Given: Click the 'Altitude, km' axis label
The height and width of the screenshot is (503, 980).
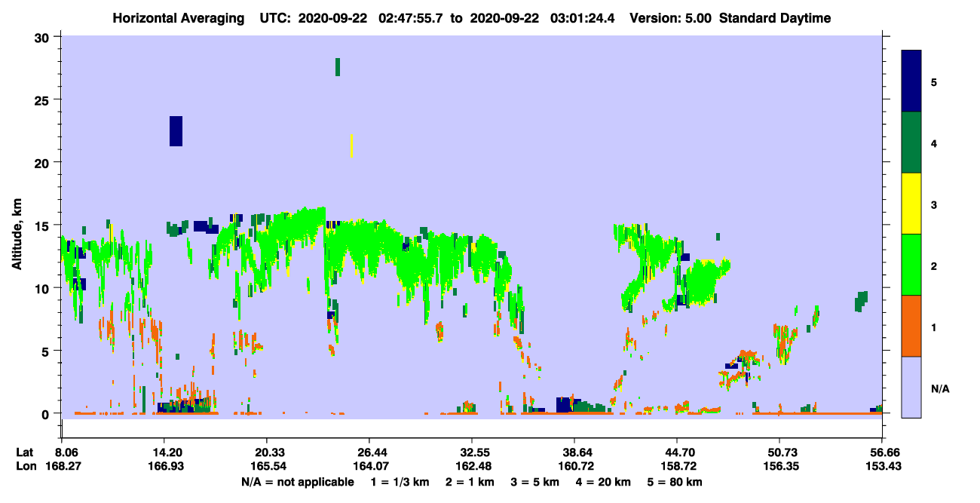Looking at the screenshot, I should tap(17, 235).
